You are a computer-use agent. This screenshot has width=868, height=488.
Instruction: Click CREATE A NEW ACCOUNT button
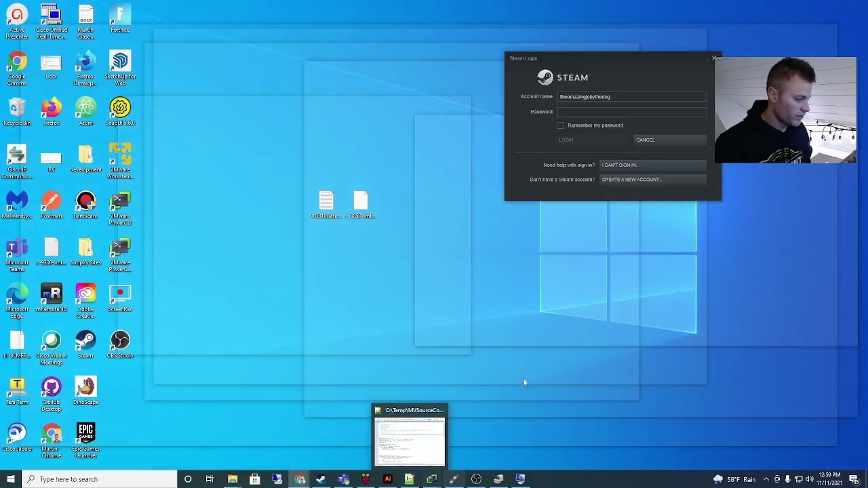pyautogui.click(x=652, y=180)
